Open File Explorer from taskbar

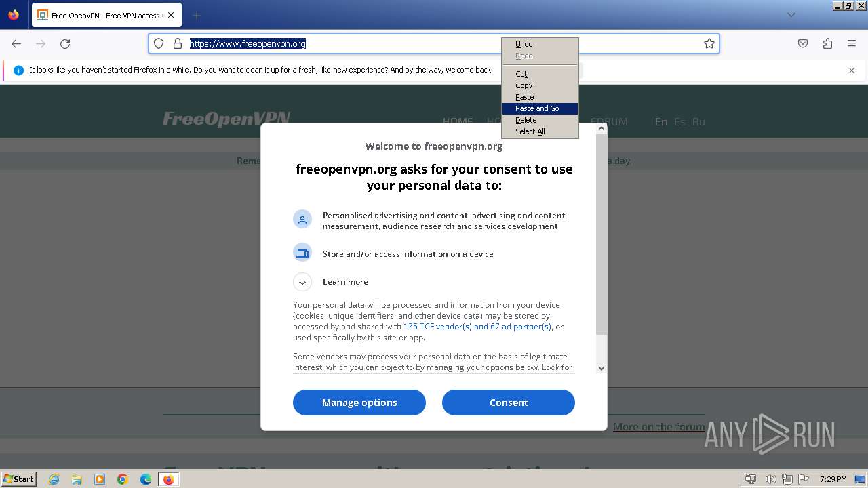(x=77, y=479)
